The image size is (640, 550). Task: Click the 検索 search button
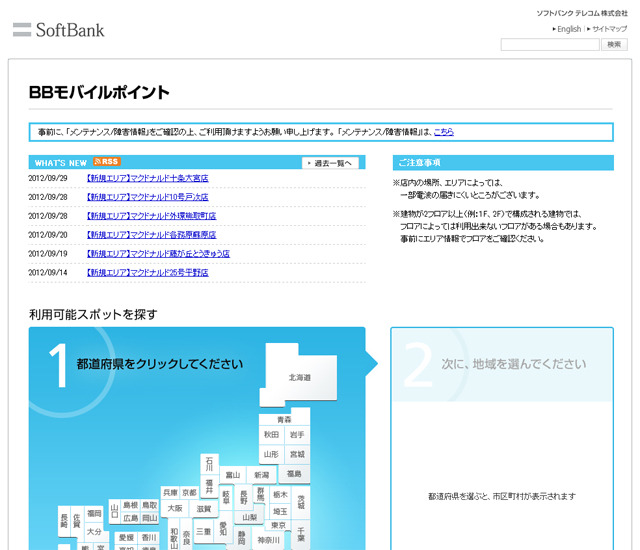click(614, 44)
